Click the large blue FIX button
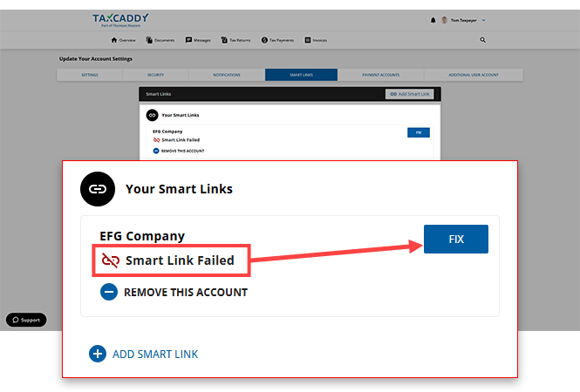This screenshot has width=580, height=392. pyautogui.click(x=455, y=239)
